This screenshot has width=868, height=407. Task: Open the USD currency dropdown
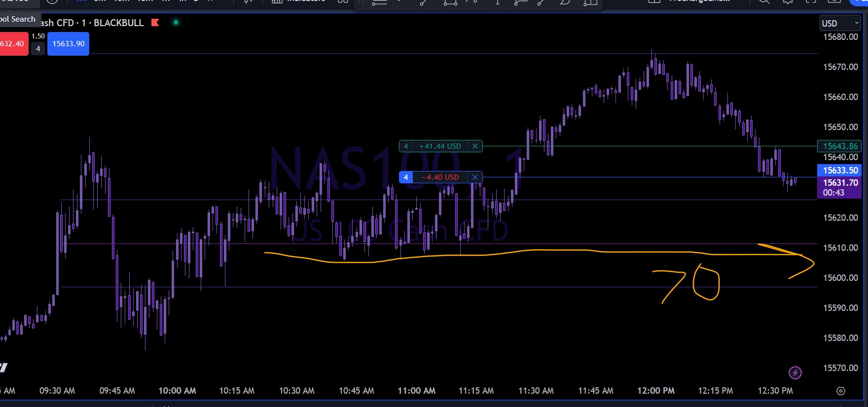point(840,23)
